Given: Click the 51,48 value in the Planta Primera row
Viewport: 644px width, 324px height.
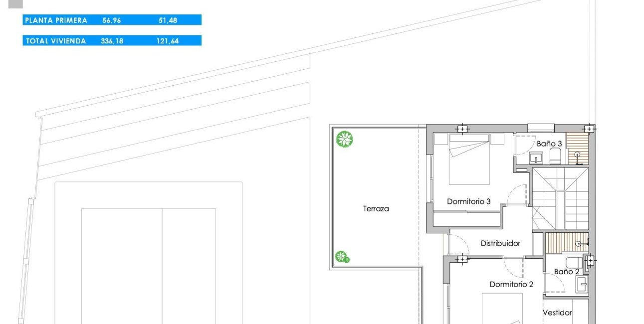Looking at the screenshot, I should pyautogui.click(x=167, y=20).
